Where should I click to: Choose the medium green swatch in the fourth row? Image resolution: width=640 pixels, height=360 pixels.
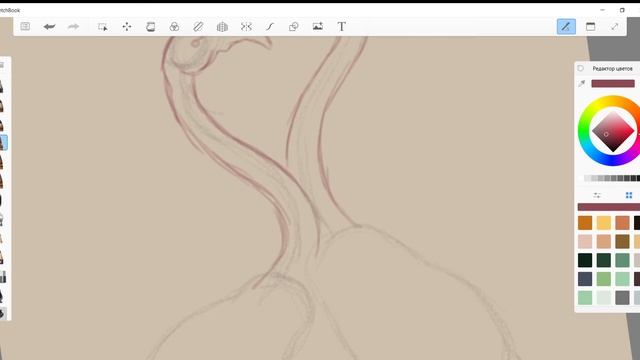(604, 279)
